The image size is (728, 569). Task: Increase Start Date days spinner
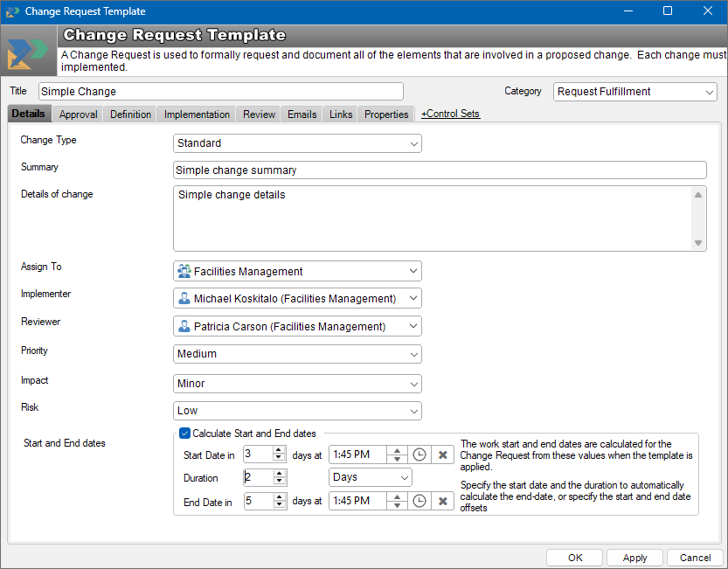(x=279, y=450)
